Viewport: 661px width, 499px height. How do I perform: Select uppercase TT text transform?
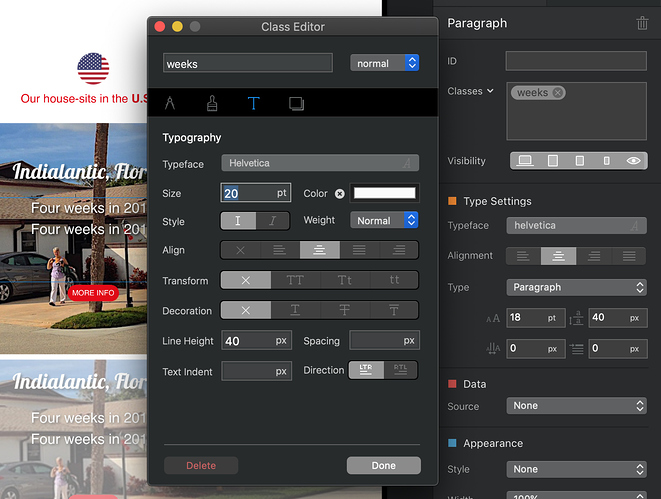click(x=295, y=281)
